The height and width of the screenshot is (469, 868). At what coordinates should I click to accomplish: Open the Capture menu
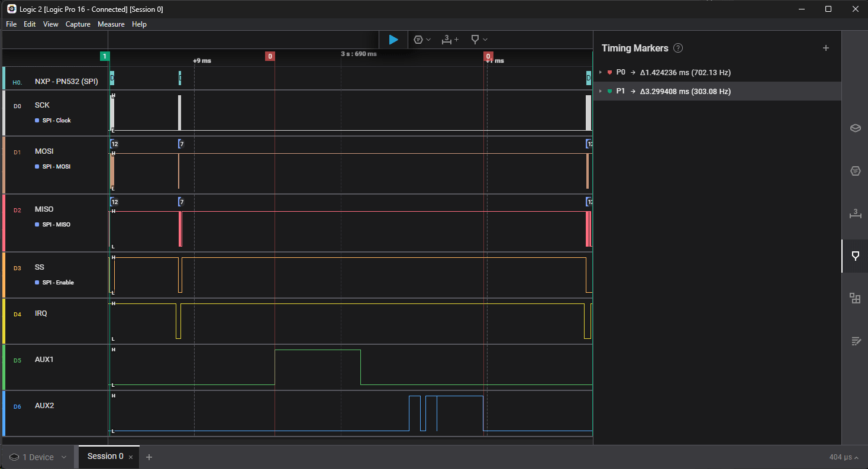(78, 24)
